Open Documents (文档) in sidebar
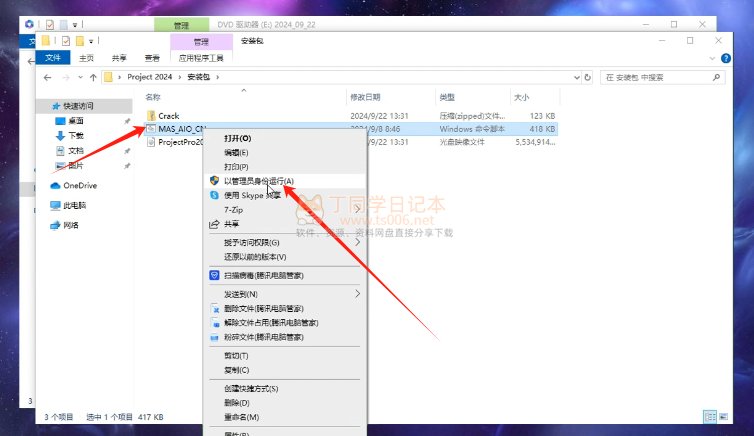This screenshot has height=436, width=754. 75,150
